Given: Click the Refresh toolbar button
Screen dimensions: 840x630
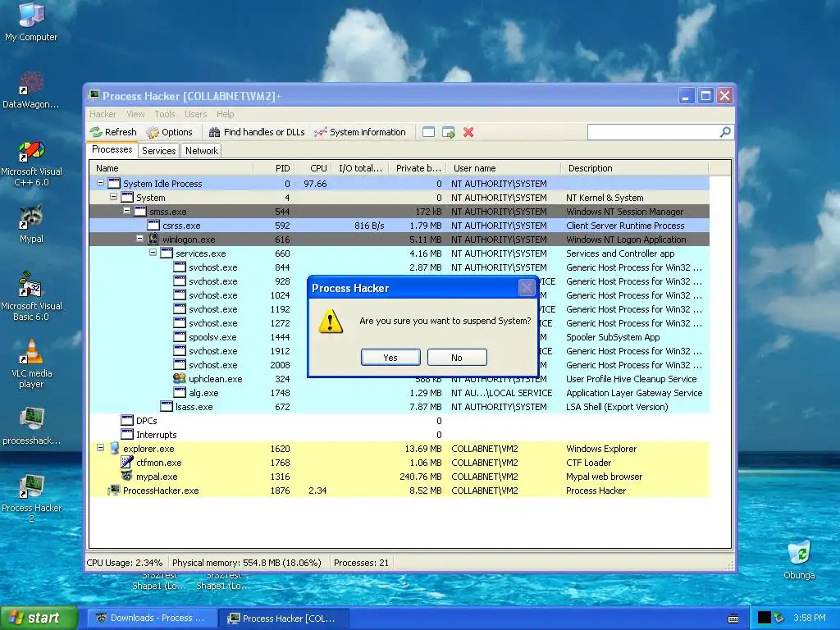Looking at the screenshot, I should 113,132.
